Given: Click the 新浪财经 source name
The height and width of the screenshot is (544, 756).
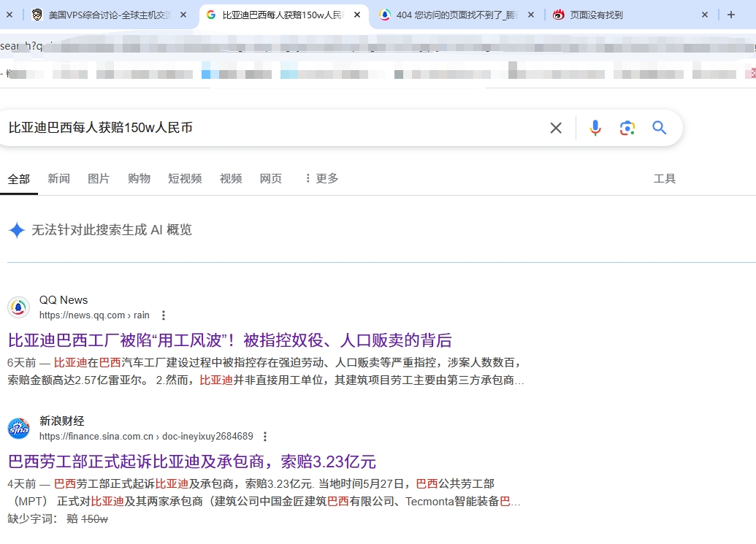Looking at the screenshot, I should tap(61, 421).
